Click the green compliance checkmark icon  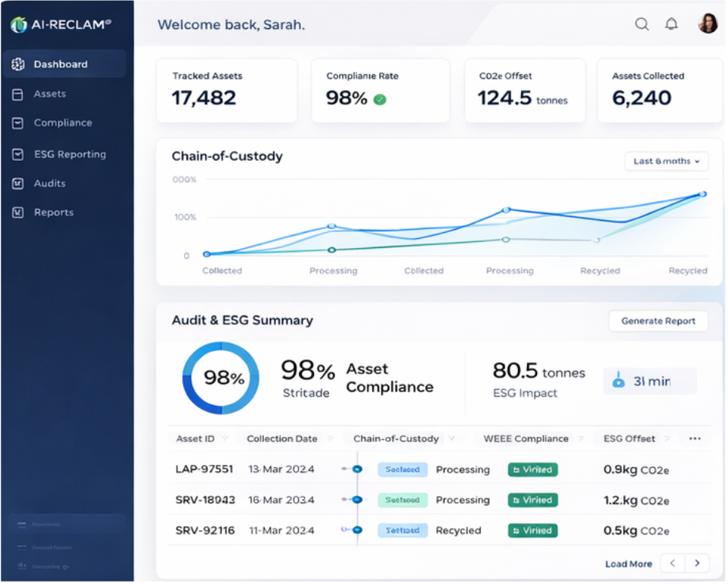380,99
